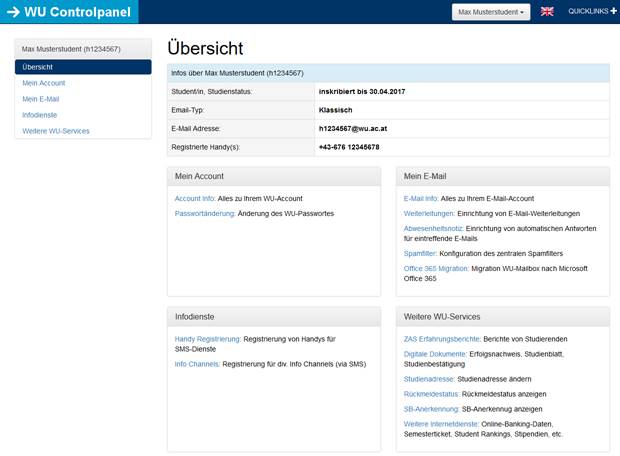Viewport: 620px width, 456px height.
Task: Click the Email-Typ value Klassisch
Action: (335, 110)
